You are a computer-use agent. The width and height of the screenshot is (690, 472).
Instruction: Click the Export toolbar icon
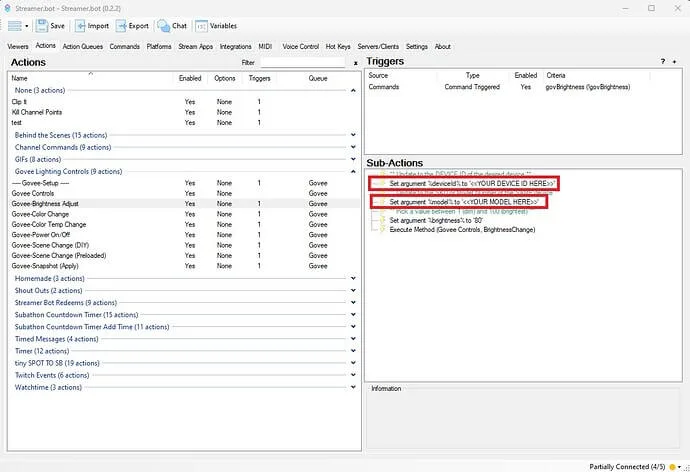click(x=121, y=26)
